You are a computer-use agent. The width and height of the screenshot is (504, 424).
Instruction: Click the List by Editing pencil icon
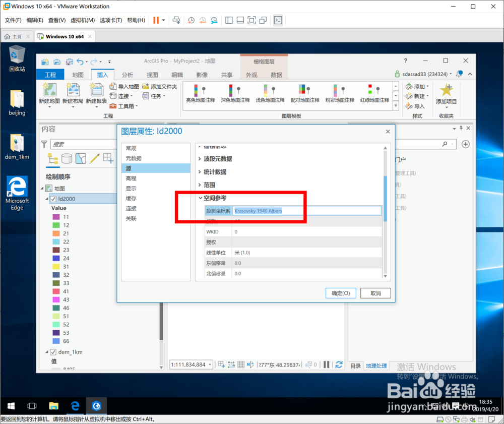(95, 158)
